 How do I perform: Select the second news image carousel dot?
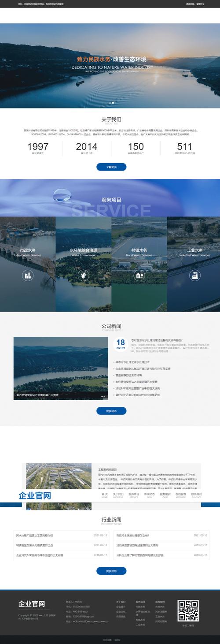click(105, 396)
